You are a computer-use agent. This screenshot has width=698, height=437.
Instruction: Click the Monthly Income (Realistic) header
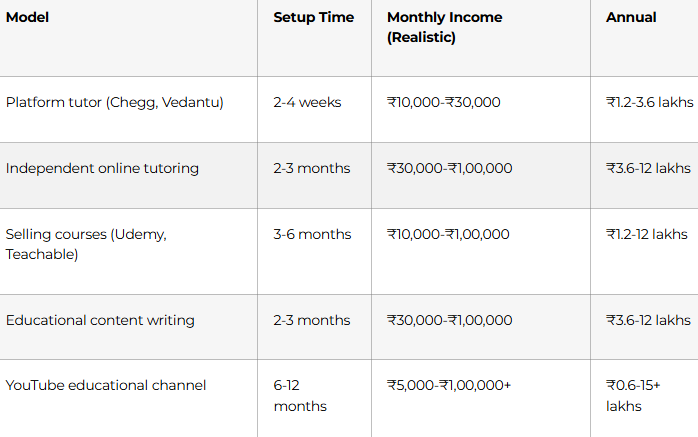point(444,27)
